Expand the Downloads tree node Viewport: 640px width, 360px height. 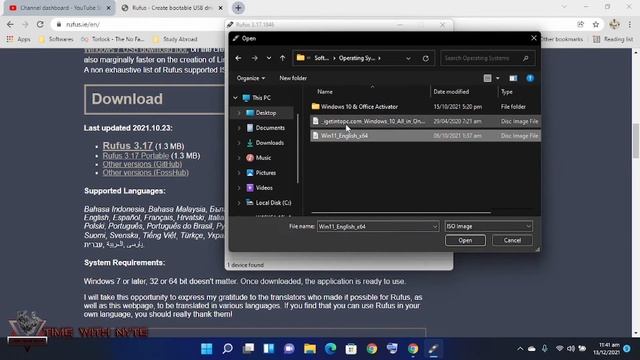(x=239, y=143)
